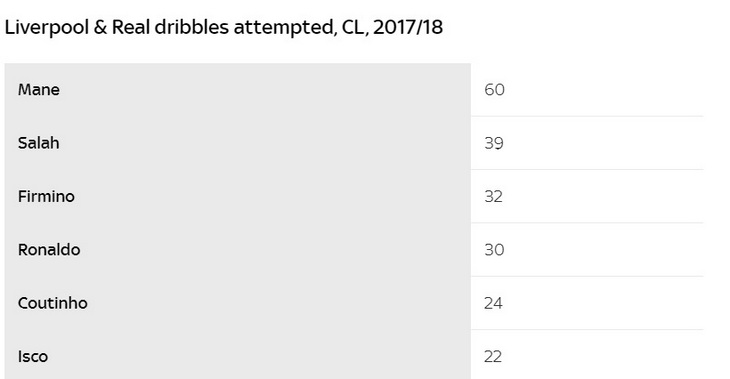Select the Ronaldo row label

[49, 250]
